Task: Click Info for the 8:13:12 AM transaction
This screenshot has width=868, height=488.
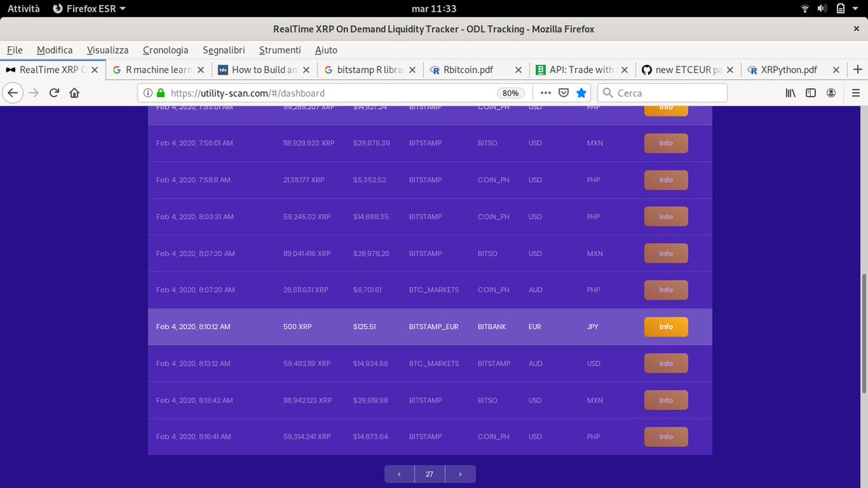Action: point(666,364)
